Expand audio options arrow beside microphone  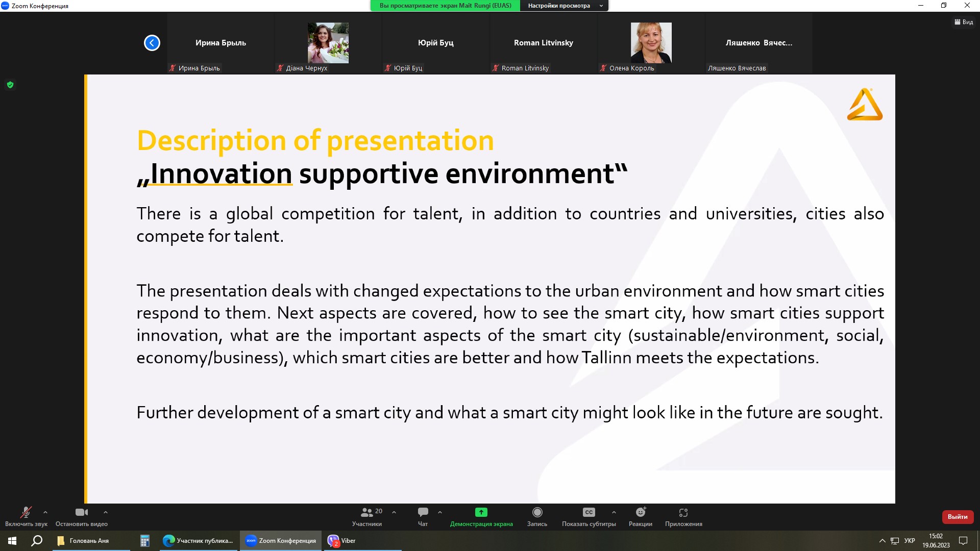click(45, 512)
